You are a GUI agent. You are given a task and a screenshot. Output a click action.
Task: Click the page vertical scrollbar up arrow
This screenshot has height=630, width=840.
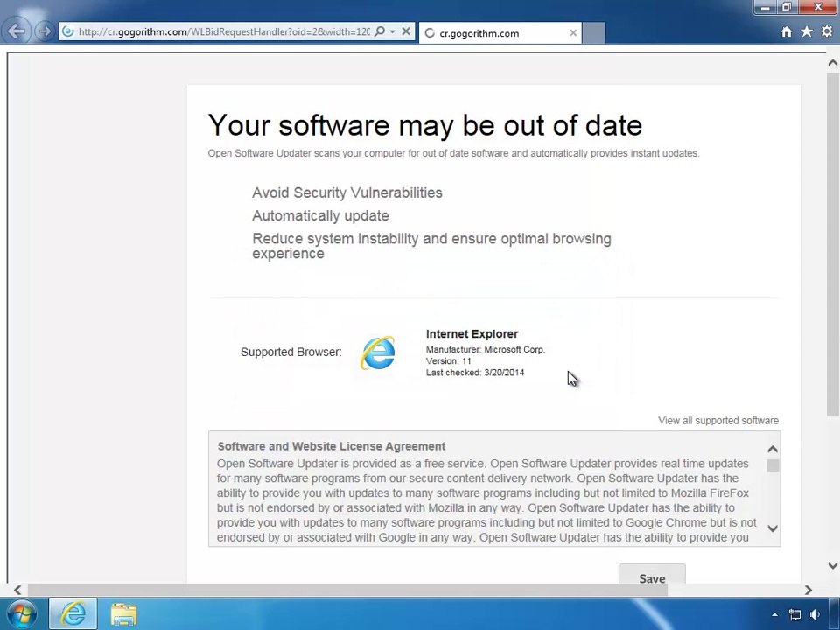coord(832,63)
